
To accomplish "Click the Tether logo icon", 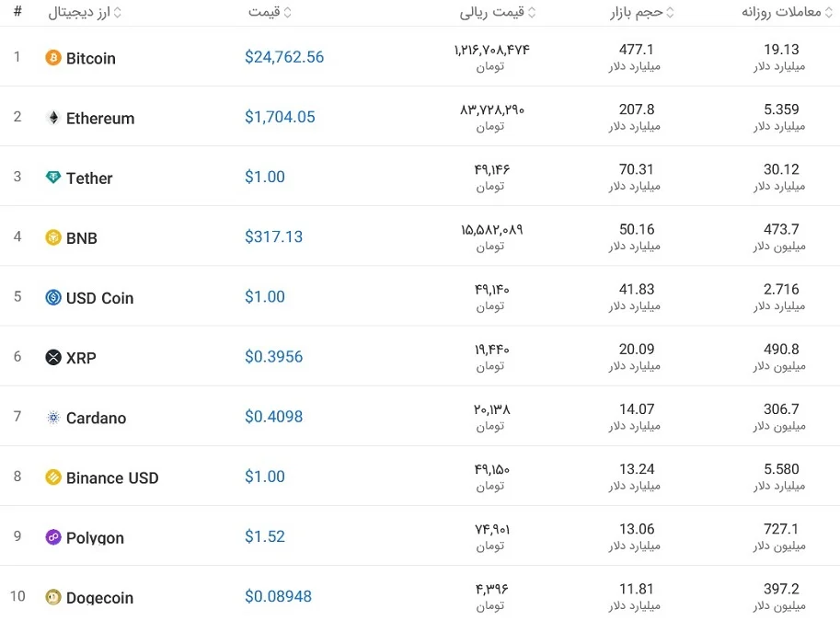I will tap(53, 178).
